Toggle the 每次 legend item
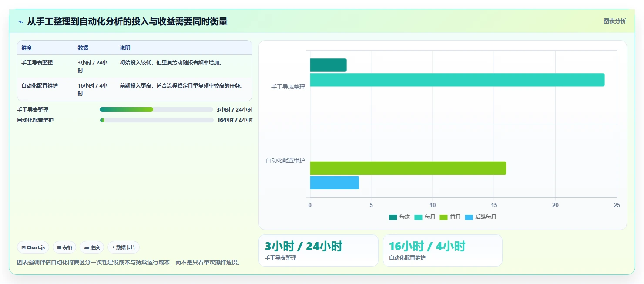This screenshot has height=284, width=644. coord(399,217)
